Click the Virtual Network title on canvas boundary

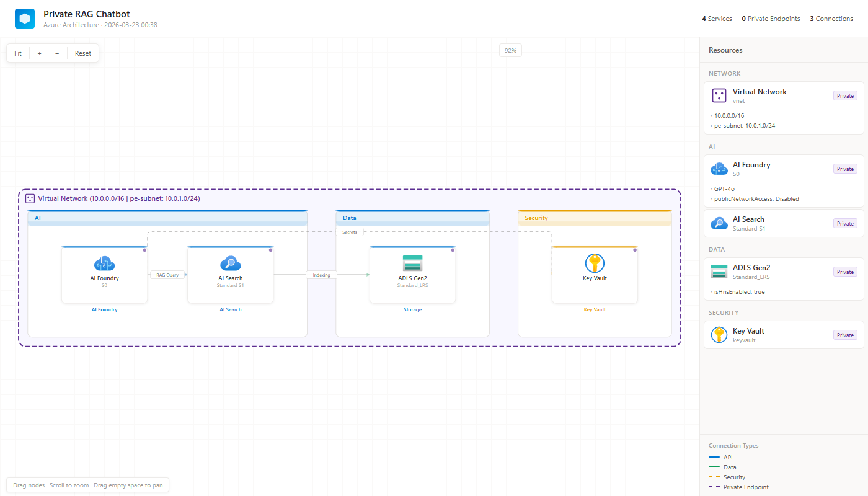119,198
